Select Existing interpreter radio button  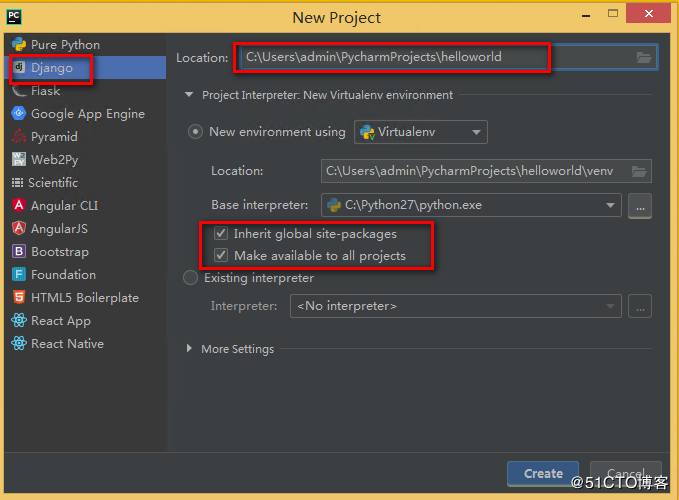tap(191, 277)
